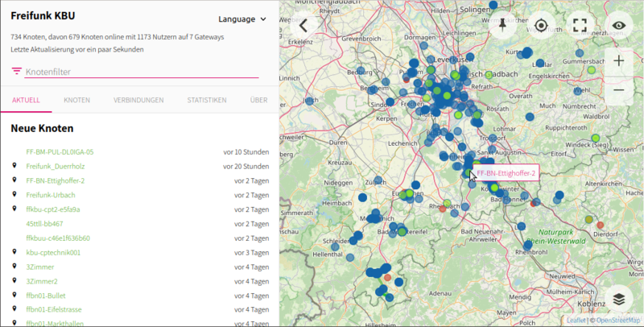
Task: Click the OpenStreetMap attribution link
Action: tap(617, 321)
